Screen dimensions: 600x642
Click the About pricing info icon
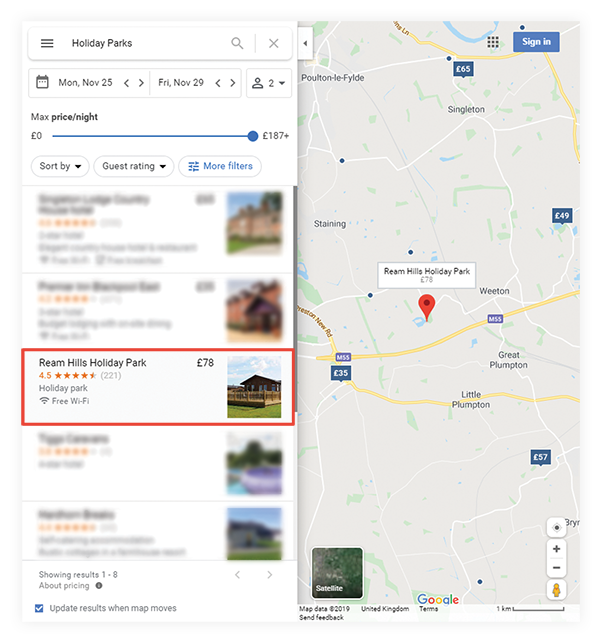(x=99, y=585)
